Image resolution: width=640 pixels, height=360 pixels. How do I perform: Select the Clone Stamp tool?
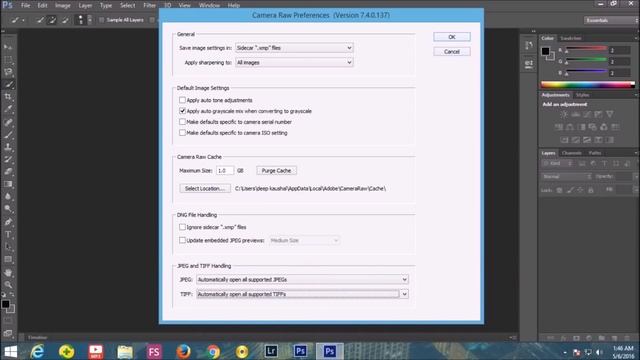8,147
